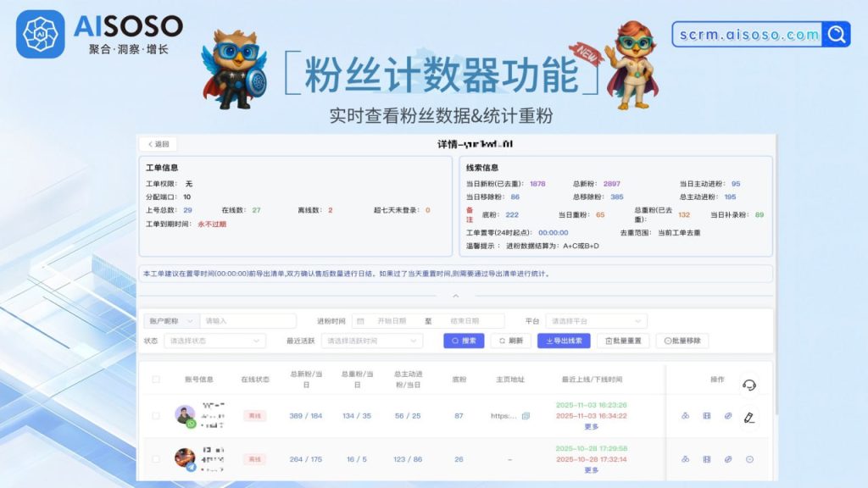
Task: Collapse the info panel with chevron arrow
Action: (455, 296)
